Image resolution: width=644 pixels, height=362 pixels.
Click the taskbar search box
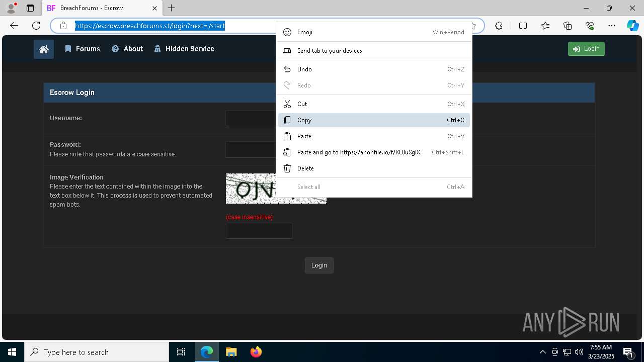97,352
